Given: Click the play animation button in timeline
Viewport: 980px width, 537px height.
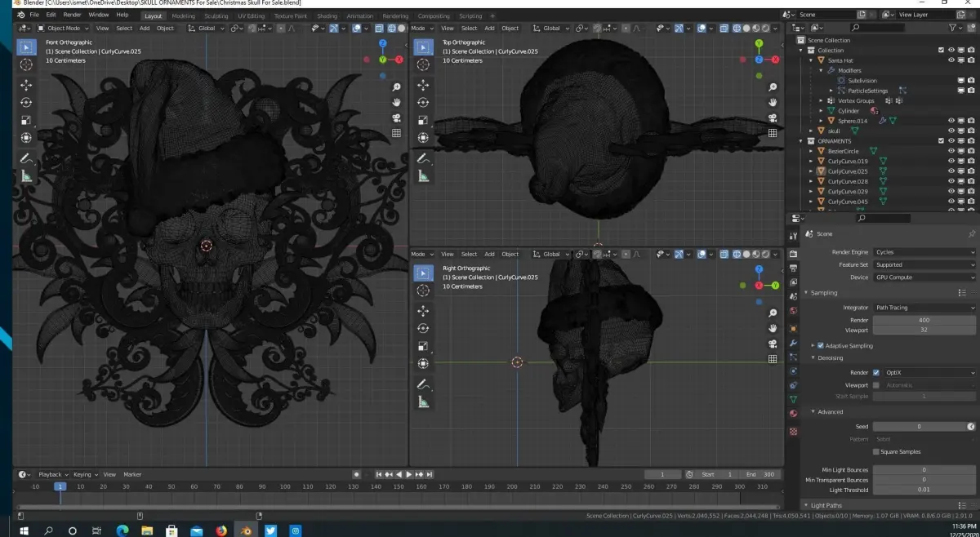Looking at the screenshot, I should tap(408, 474).
